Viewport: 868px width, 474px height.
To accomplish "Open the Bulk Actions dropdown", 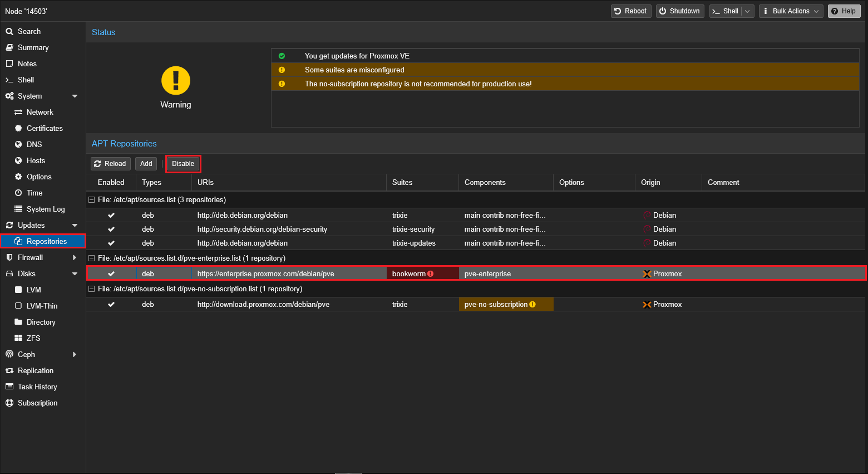I will pyautogui.click(x=791, y=11).
